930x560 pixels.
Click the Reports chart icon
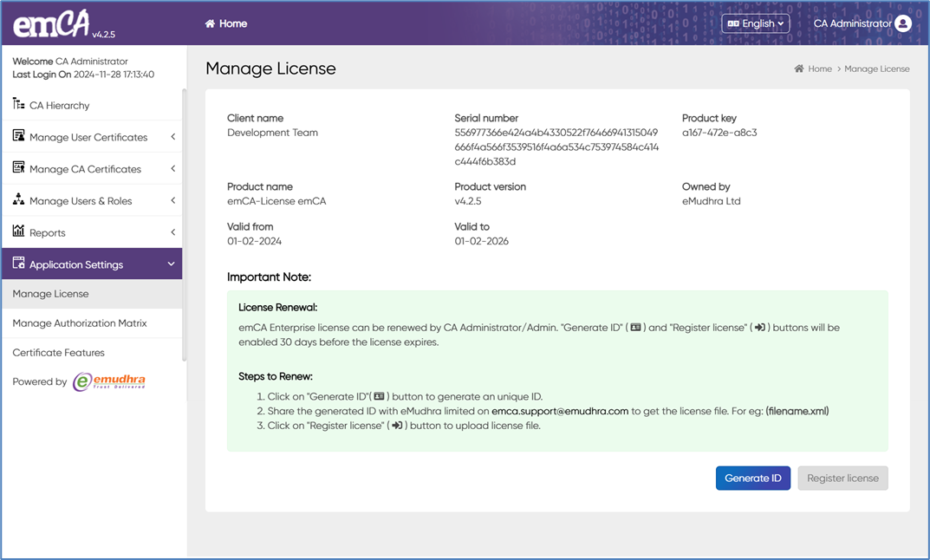(18, 231)
